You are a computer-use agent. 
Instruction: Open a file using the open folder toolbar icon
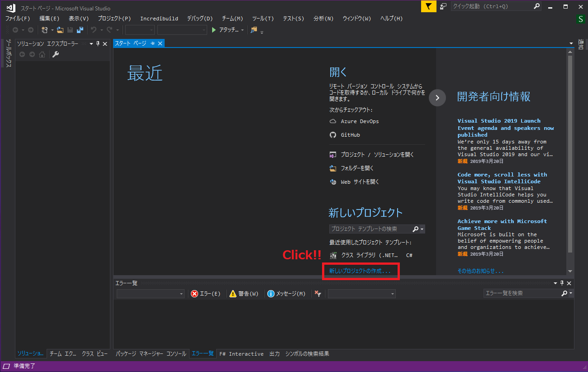[x=60, y=30]
